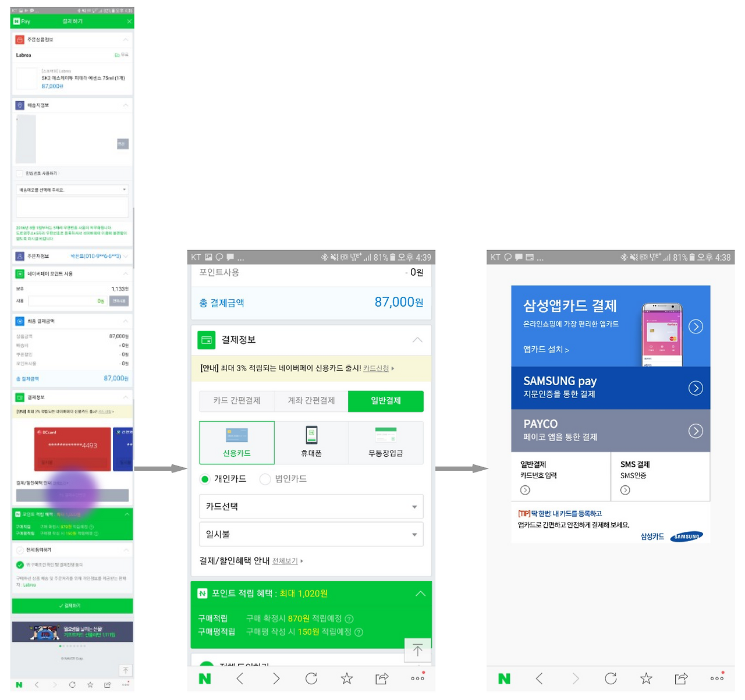
Task: Open the delivery memo dropdown on the checkout page
Action: point(72,190)
